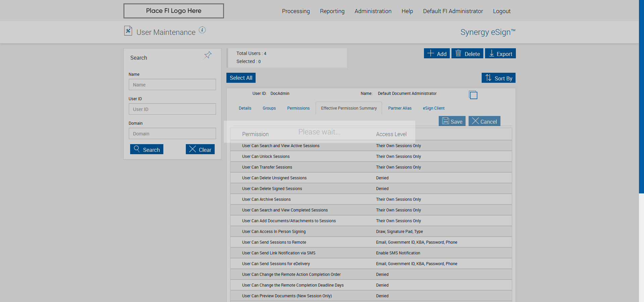Click 'User Can Send Sessions to Remote'
Screen dimensions: 644x302
click(x=274, y=242)
